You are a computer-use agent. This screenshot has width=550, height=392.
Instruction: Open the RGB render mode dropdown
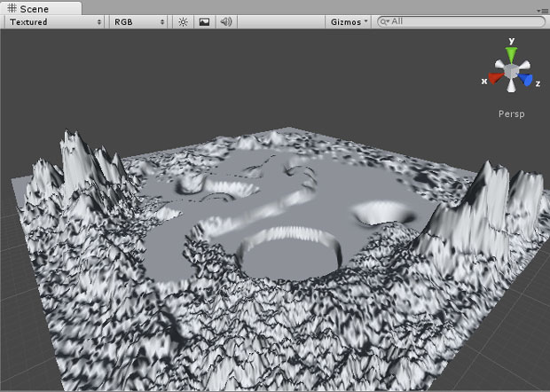139,21
